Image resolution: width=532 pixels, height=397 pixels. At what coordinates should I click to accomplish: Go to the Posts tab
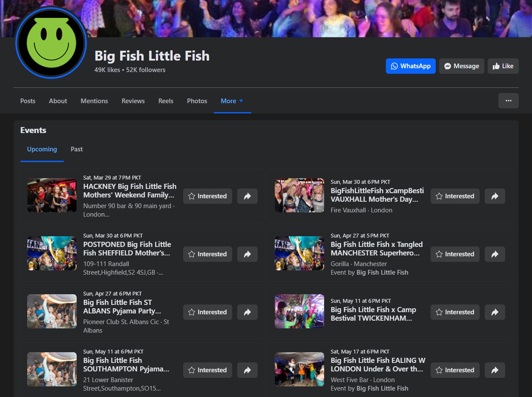pos(28,101)
